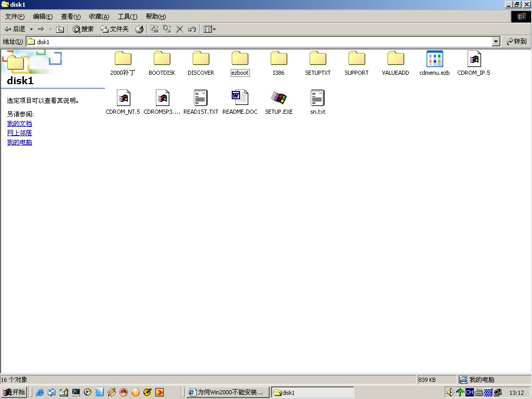Click the 开始 (Start) button
The image size is (532, 399).
pos(14,392)
